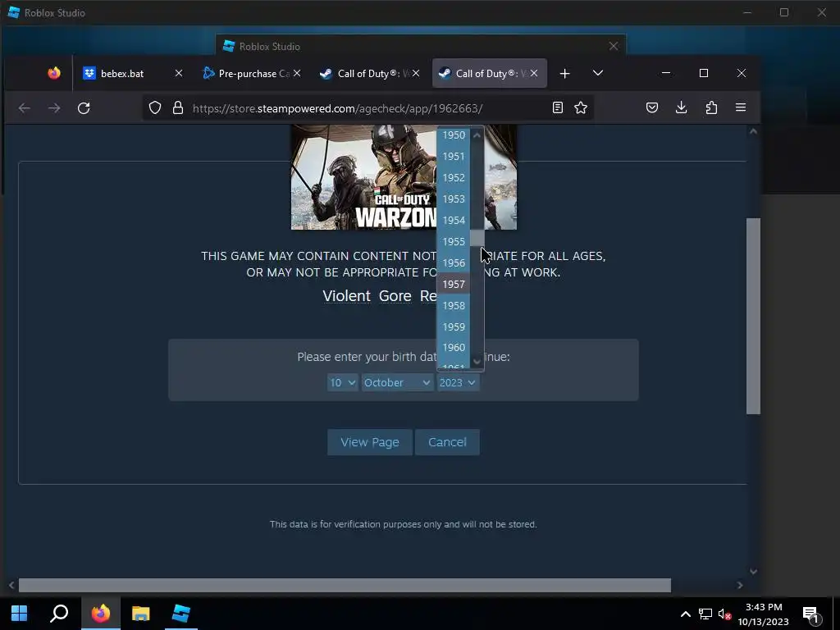Viewport: 840px width, 630px height.
Task: Click the year list scroll up arrow
Action: 477,135
